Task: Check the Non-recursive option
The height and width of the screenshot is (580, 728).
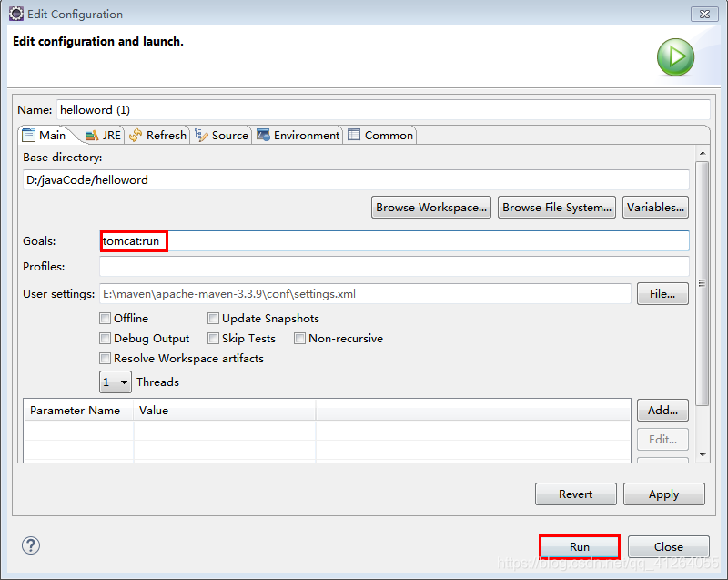Action: coord(300,338)
